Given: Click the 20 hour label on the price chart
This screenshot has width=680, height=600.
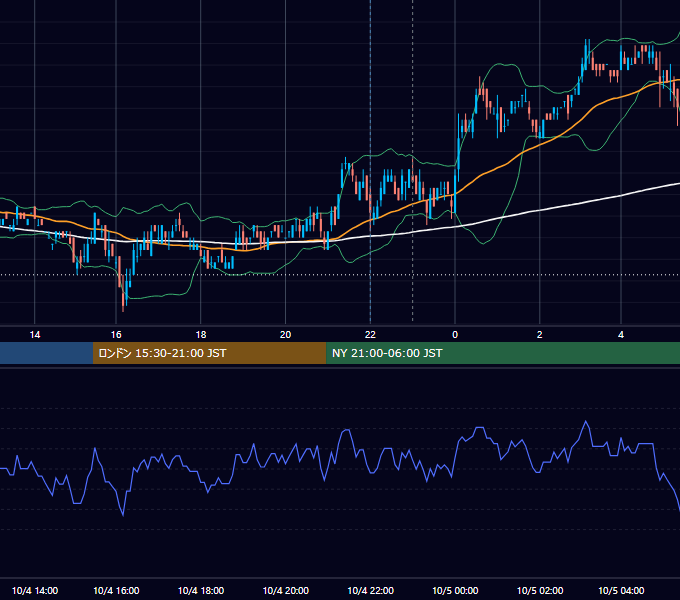Looking at the screenshot, I should tap(285, 335).
